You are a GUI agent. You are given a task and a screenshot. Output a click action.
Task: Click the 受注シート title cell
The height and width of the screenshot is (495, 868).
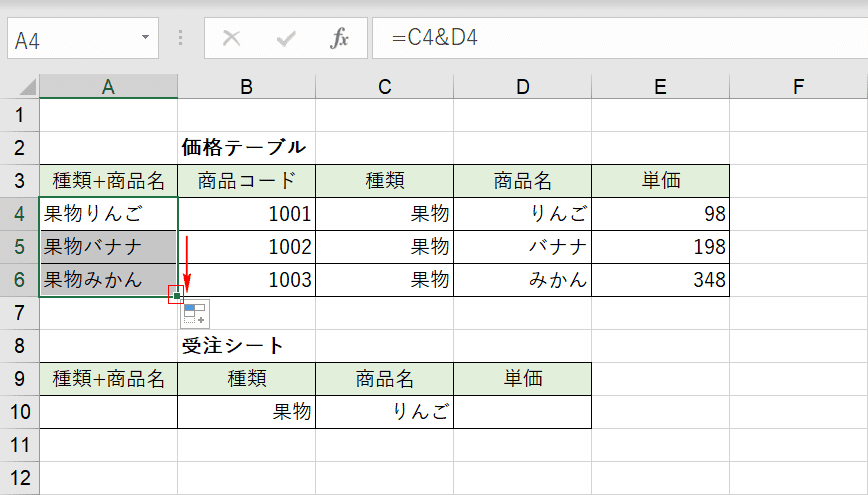[246, 346]
